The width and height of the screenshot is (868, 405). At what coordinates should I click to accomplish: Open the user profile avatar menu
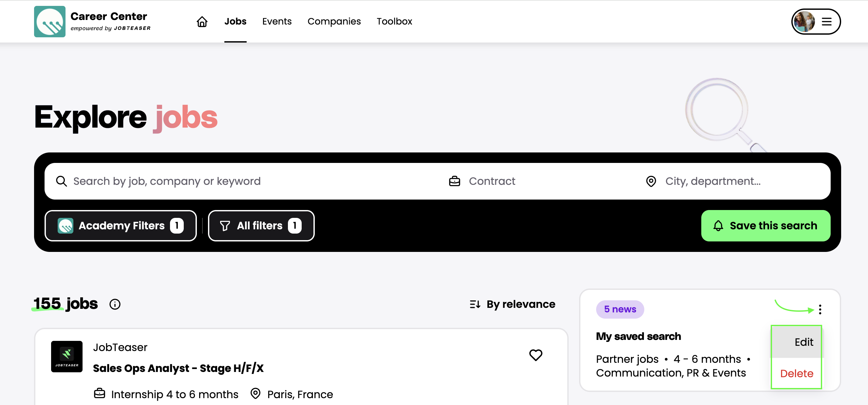click(804, 22)
